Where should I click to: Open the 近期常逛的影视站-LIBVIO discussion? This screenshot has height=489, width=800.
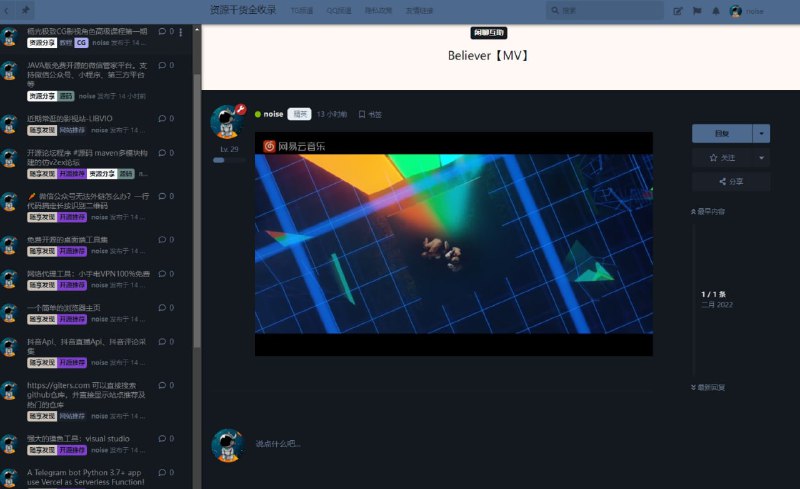pyautogui.click(x=70, y=118)
